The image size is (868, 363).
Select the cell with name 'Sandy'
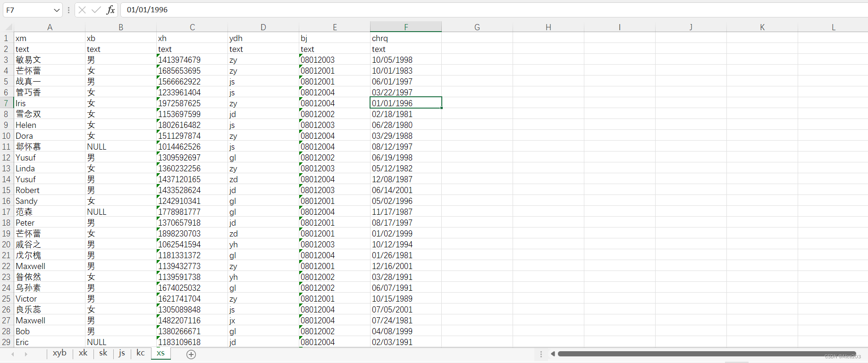pyautogui.click(x=50, y=201)
